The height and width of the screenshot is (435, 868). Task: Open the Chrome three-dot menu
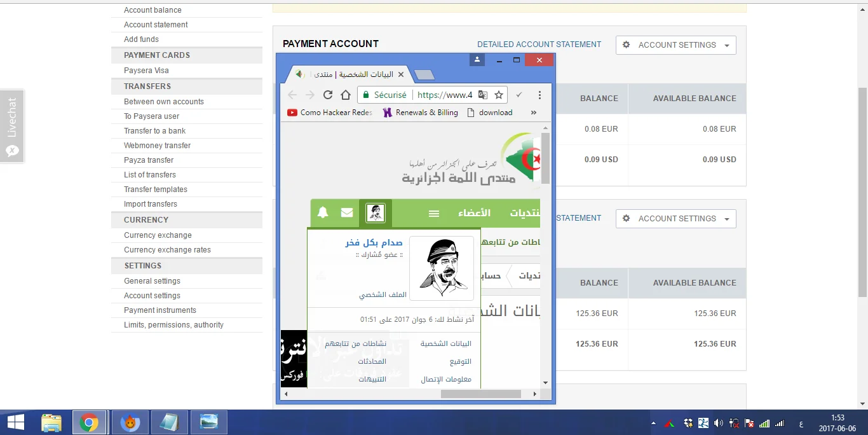539,95
